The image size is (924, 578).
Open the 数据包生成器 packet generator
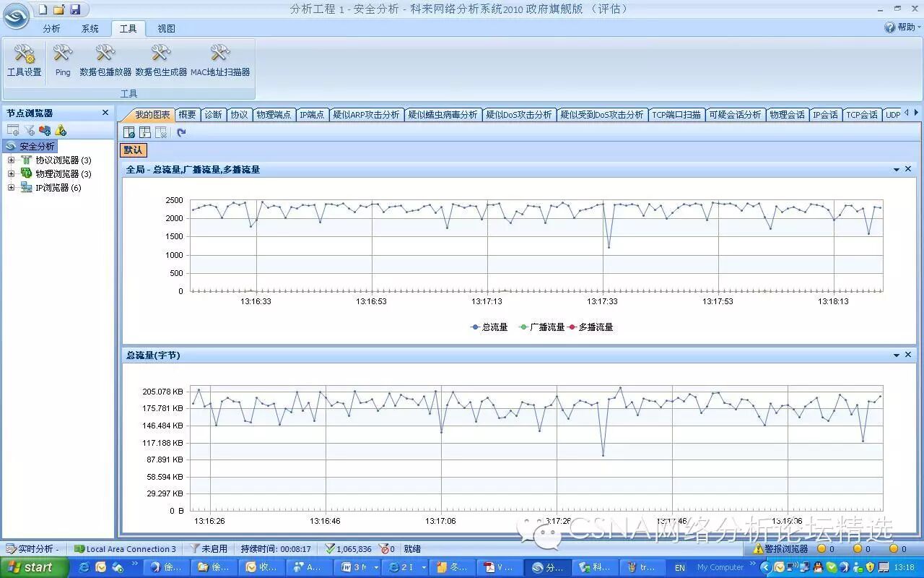(161, 60)
